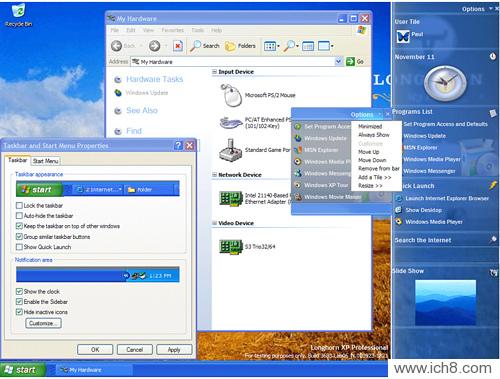Click the Programs List tile header icon
Screen dimensions: 500x379
pyautogui.click(x=493, y=113)
